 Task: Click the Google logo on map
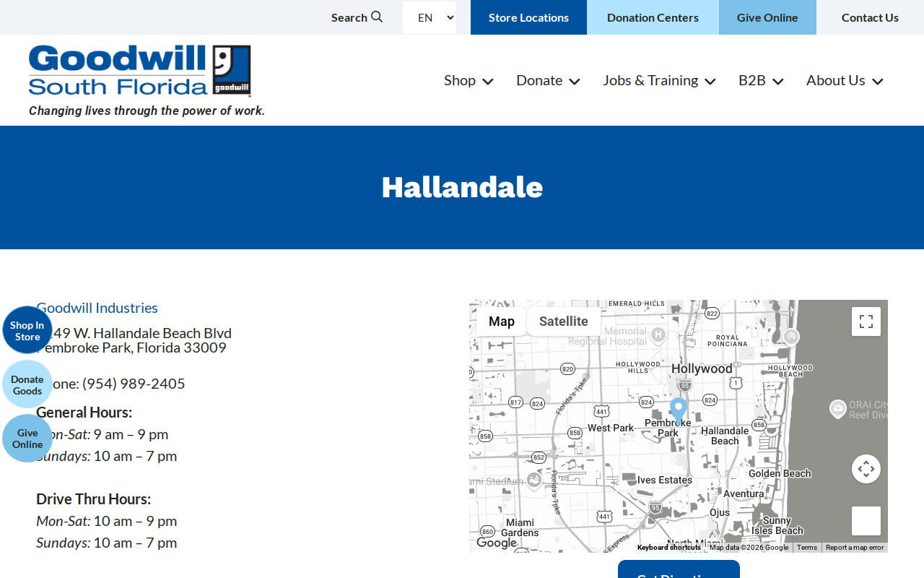(497, 543)
